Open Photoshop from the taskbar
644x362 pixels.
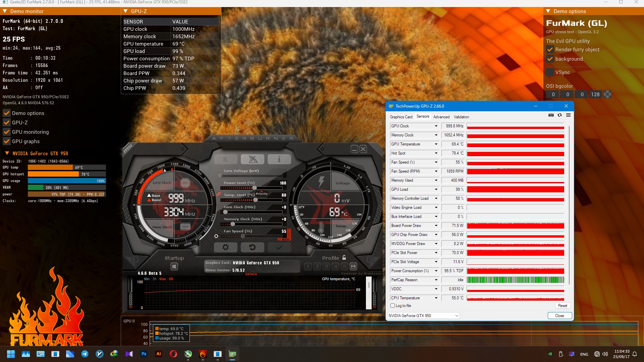(144, 354)
